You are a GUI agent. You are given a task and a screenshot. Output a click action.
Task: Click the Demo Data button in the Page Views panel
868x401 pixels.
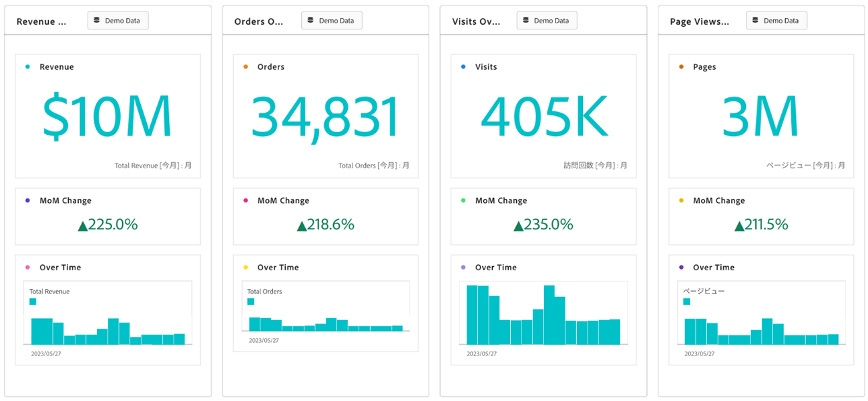(776, 21)
